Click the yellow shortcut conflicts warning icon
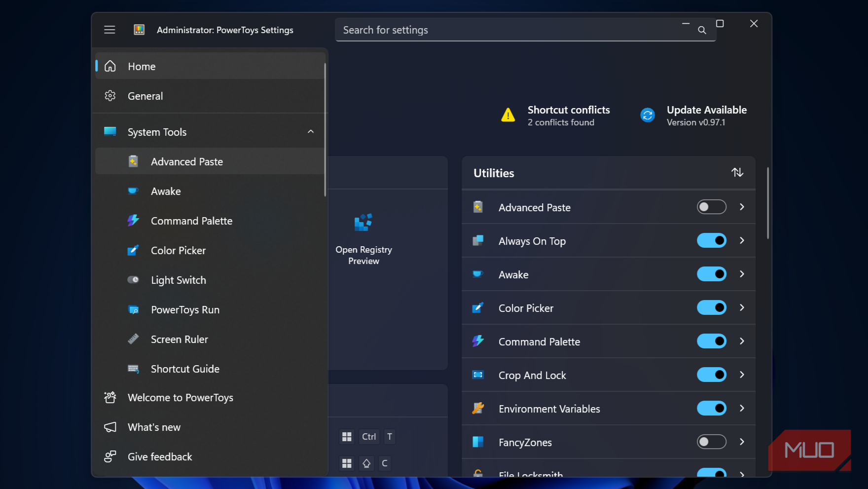868x489 pixels. click(508, 115)
